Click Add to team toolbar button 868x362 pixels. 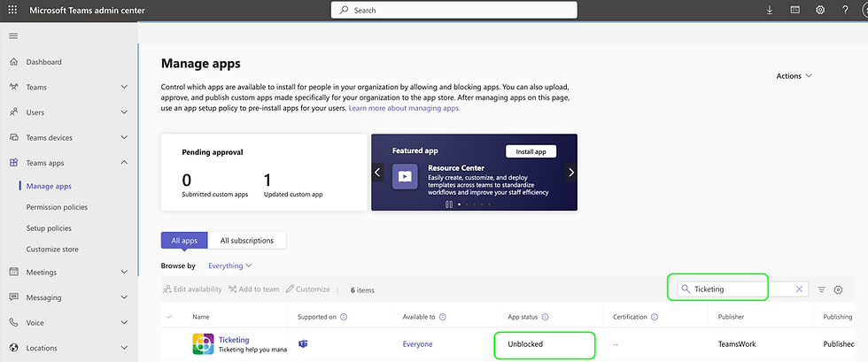click(x=254, y=289)
